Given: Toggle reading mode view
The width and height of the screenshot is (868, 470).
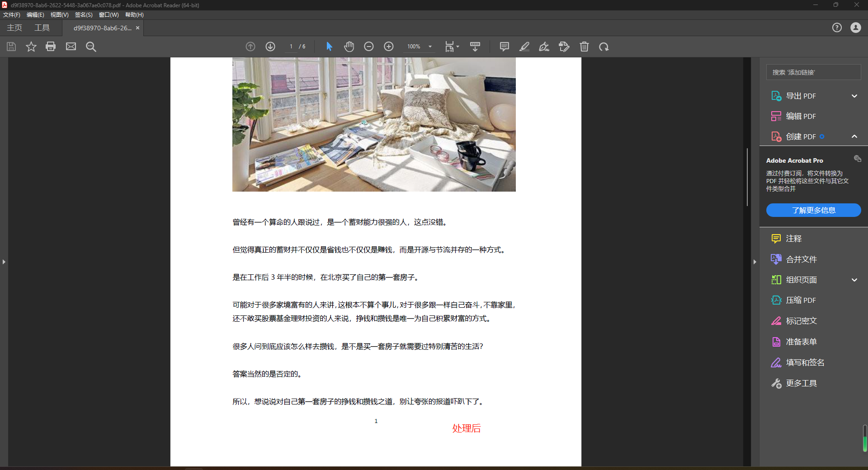Looking at the screenshot, I should [x=475, y=47].
